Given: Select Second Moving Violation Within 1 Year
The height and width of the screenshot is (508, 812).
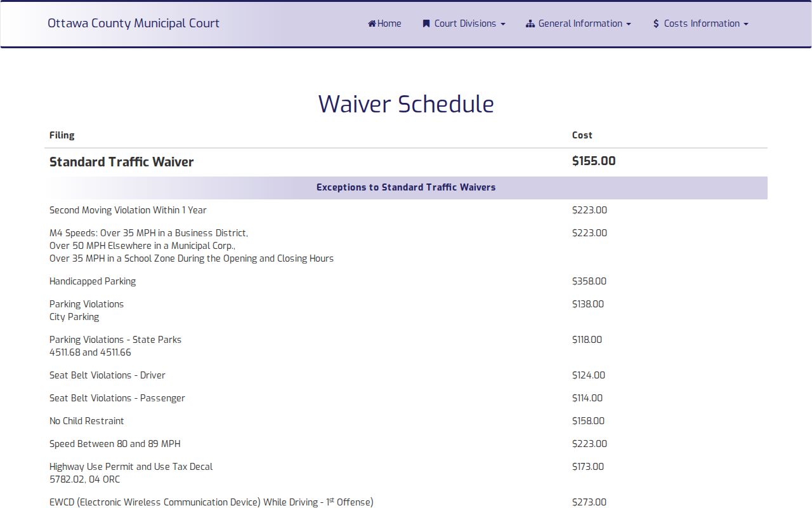Looking at the screenshot, I should pyautogui.click(x=128, y=210).
